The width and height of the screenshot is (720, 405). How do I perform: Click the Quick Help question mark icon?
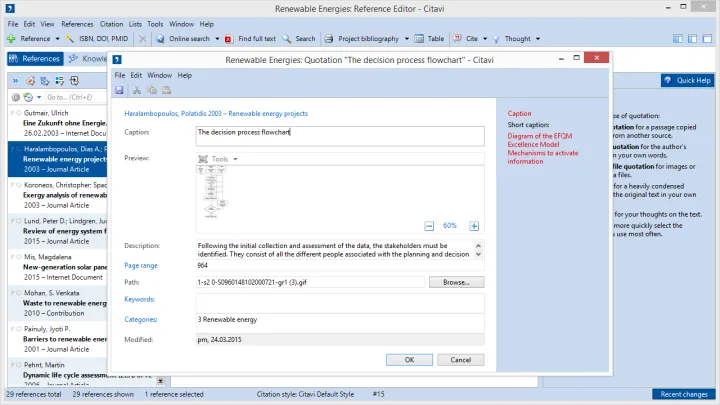(668, 80)
